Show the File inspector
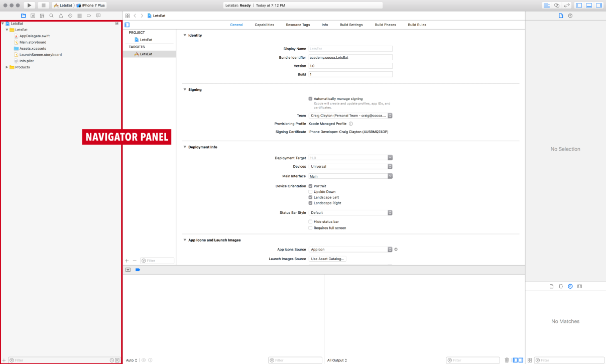Image resolution: width=606 pixels, height=364 pixels. [x=561, y=16]
